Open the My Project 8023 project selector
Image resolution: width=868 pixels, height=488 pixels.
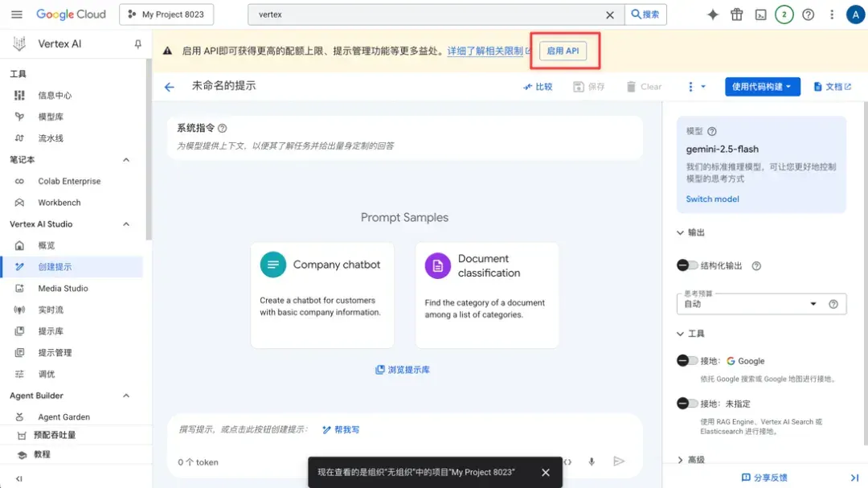pos(166,14)
